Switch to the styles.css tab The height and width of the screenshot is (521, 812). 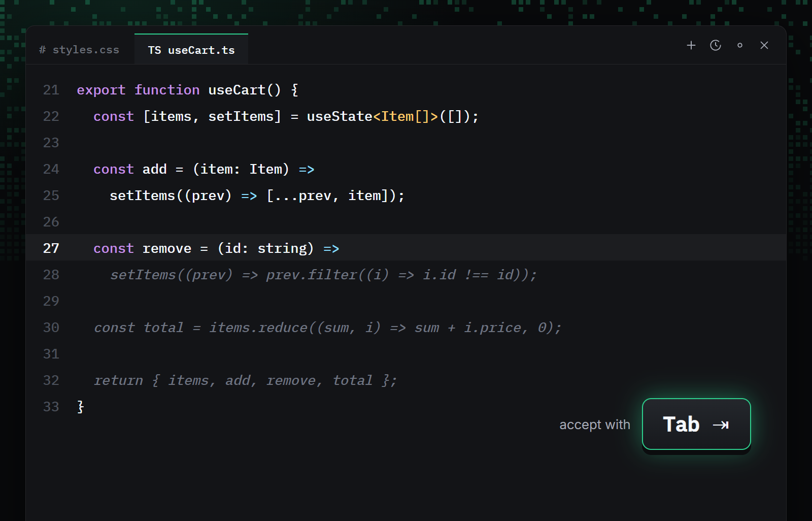[79, 50]
